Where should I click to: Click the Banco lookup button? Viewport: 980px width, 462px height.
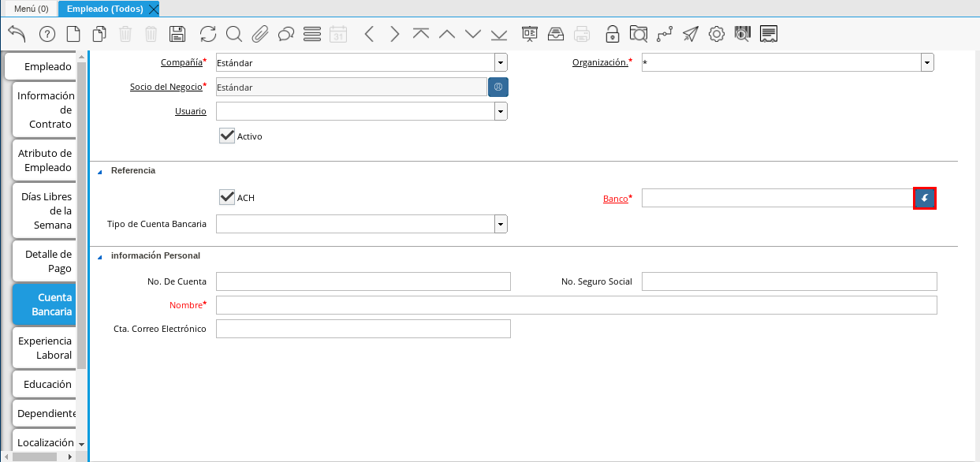click(924, 199)
